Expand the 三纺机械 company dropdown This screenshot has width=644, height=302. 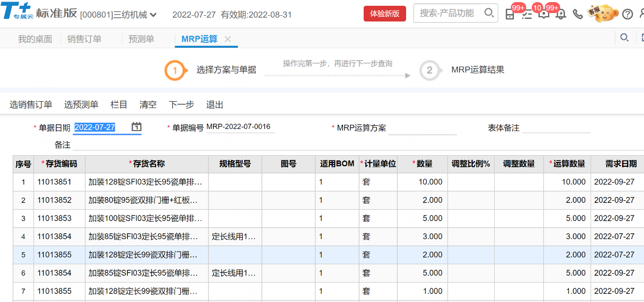tap(153, 15)
